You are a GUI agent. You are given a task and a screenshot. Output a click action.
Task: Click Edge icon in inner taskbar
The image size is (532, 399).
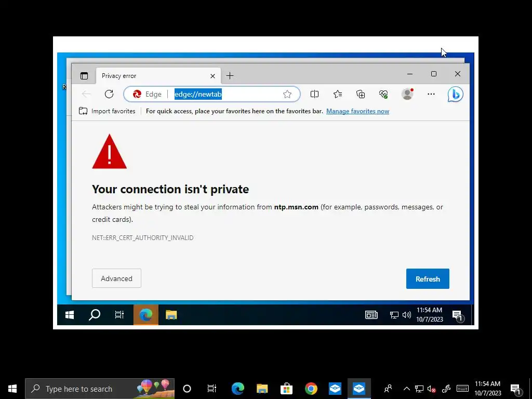click(146, 315)
